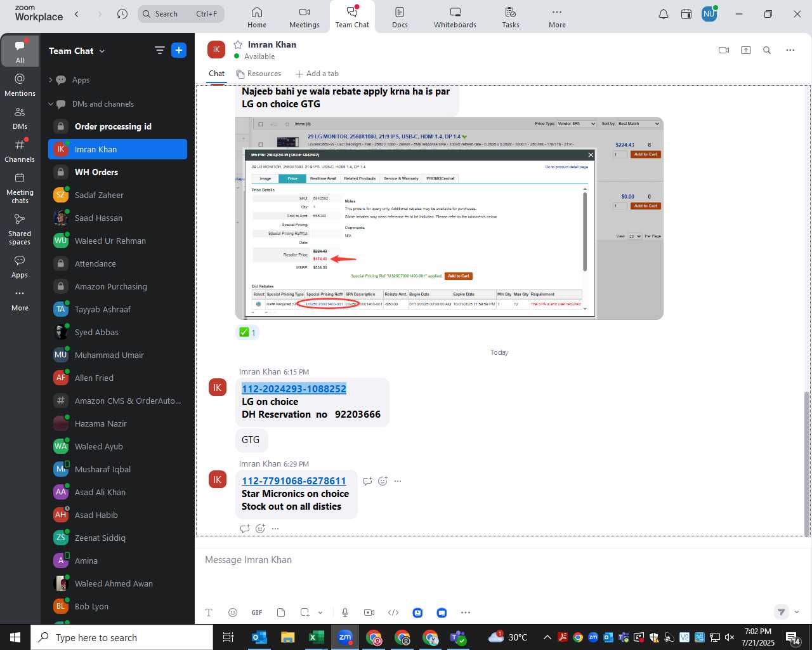Open Amazon CMS & OrderAuto channel

117,401
